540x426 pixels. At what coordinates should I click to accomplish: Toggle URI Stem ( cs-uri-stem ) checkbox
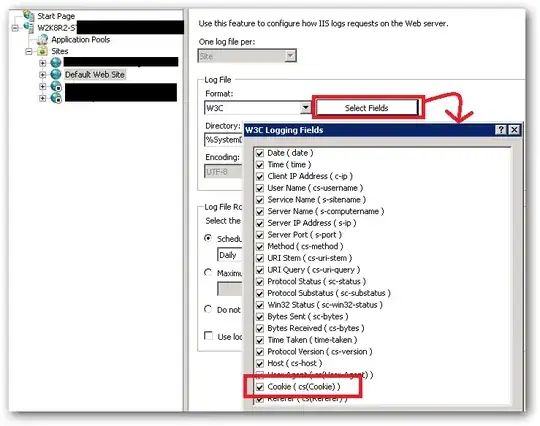tap(260, 259)
